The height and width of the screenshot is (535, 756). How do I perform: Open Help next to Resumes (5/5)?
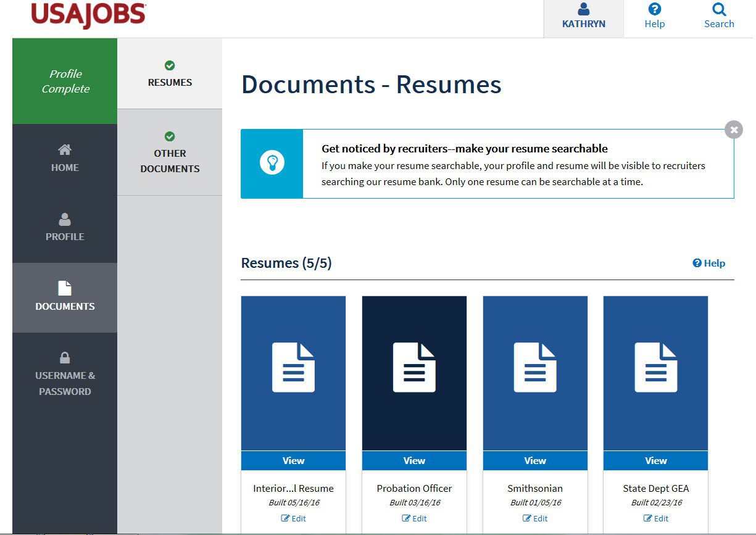708,263
